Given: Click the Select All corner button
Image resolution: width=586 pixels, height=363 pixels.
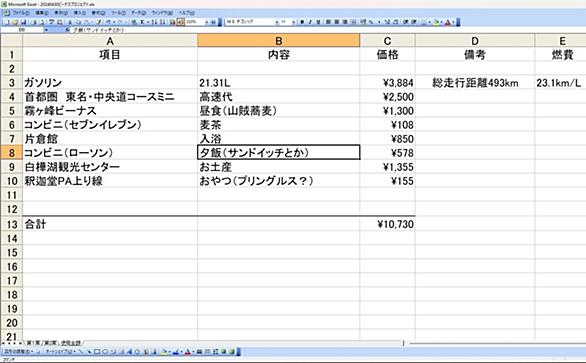Looking at the screenshot, I should (x=12, y=40).
